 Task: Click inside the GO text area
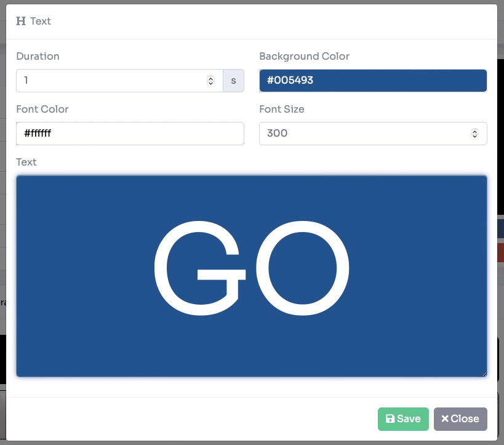coord(252,276)
